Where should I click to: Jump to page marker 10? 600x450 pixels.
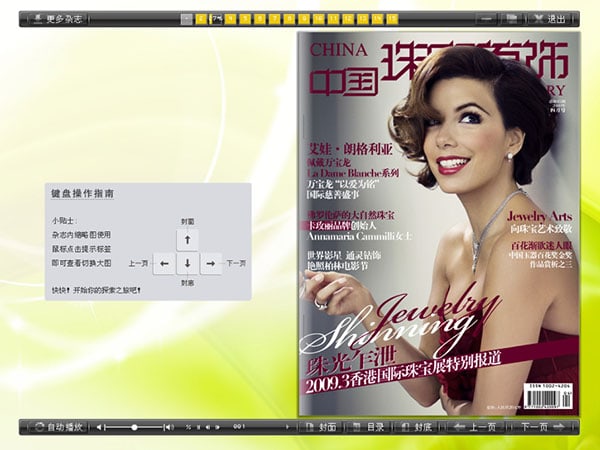[319, 19]
